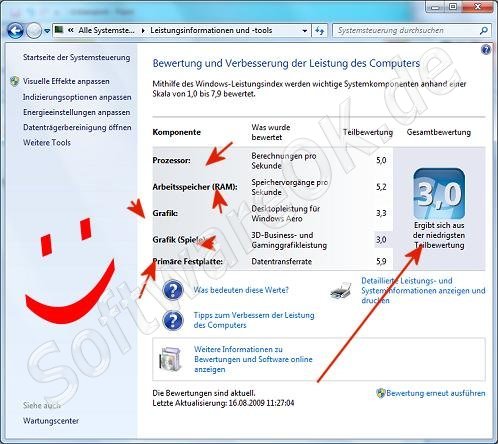
Task: Open Weitere Tools link
Action: pos(47,143)
